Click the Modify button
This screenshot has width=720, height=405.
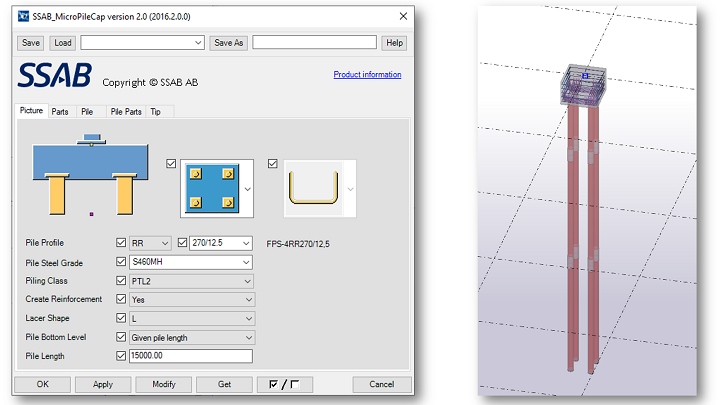tap(164, 384)
